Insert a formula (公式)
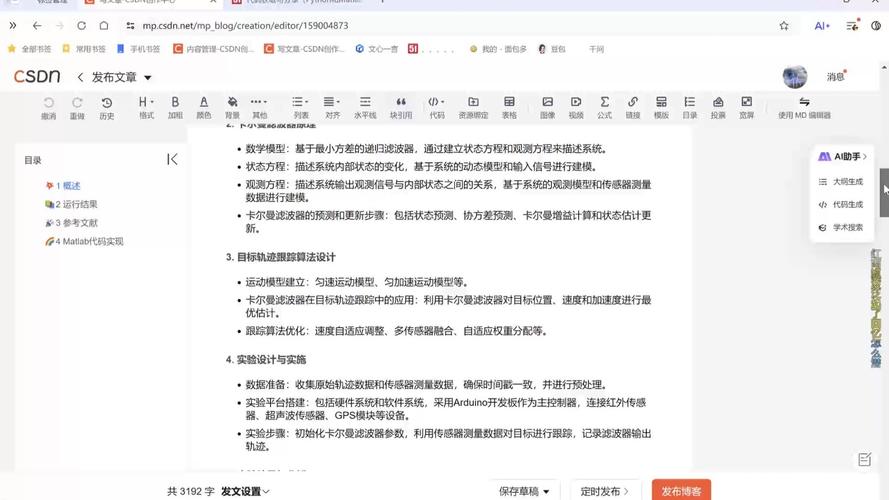This screenshot has width=889, height=500. coord(604,108)
